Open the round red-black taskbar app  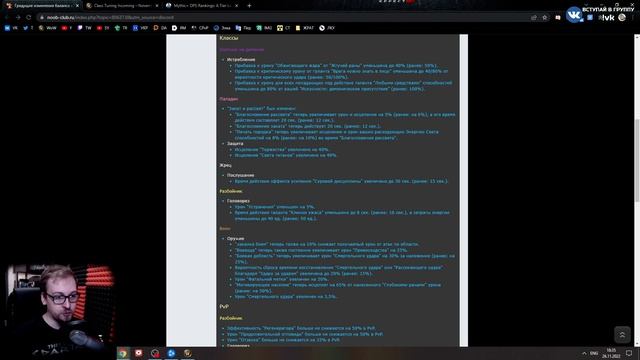pos(155,353)
